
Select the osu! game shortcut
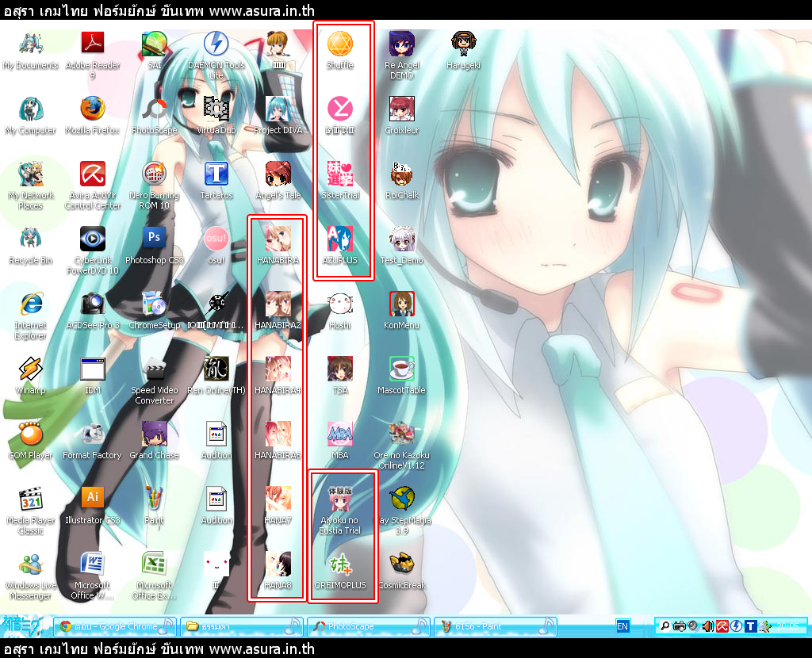(x=216, y=239)
